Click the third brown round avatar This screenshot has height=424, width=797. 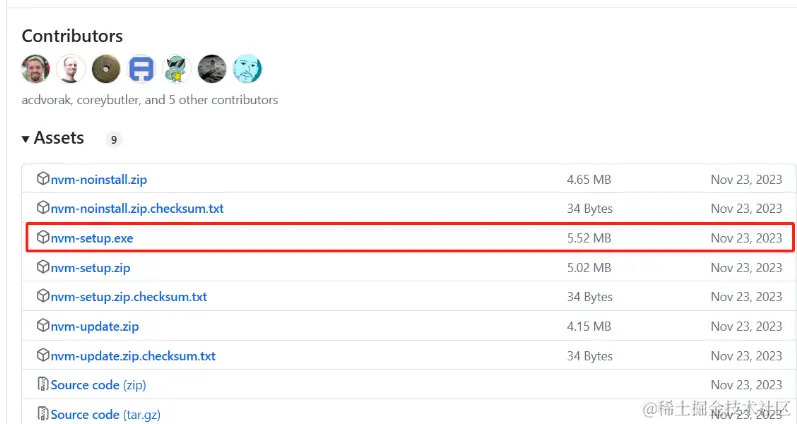(106, 69)
